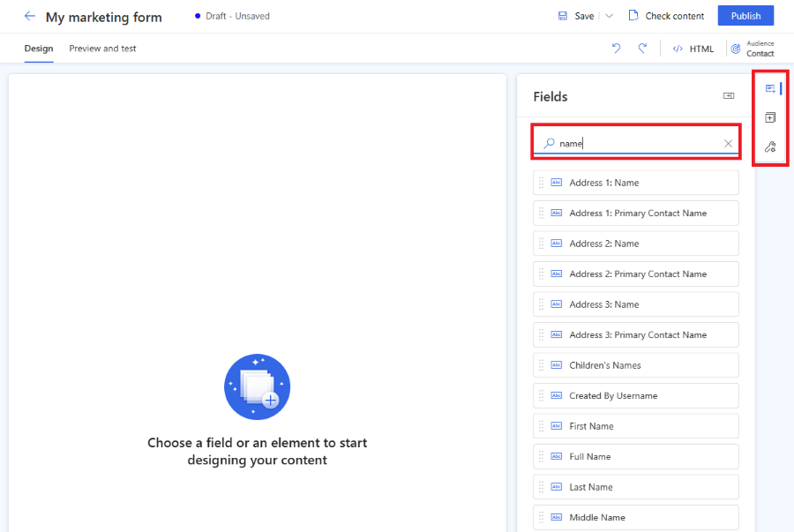Viewport: 794px width, 532px height.
Task: Select Address 1: Primary Contact Name field
Action: click(635, 214)
